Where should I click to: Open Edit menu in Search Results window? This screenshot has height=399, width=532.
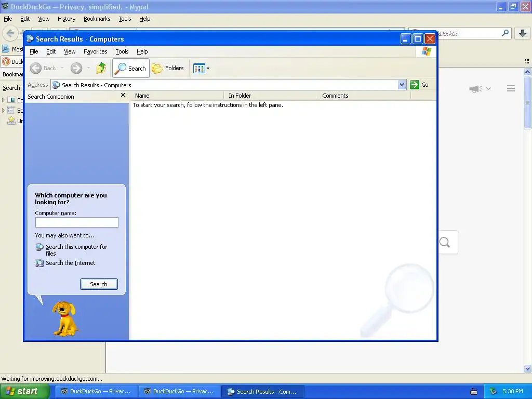tap(51, 51)
